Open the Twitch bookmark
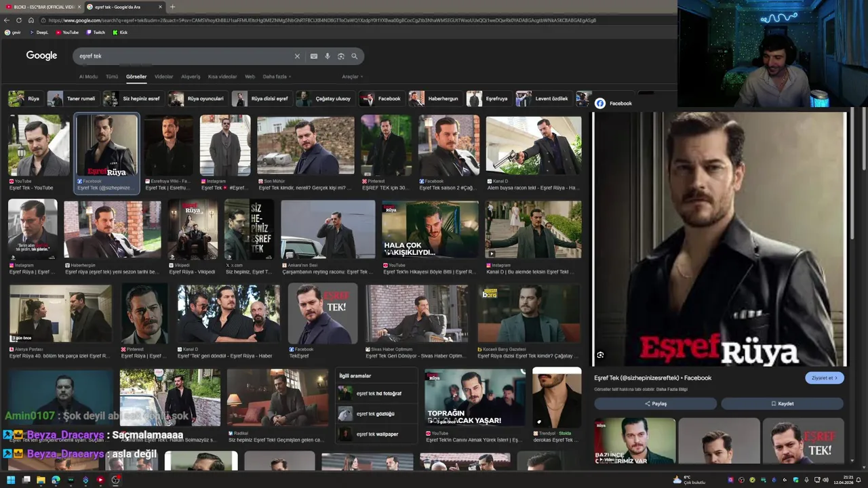Image resolution: width=868 pixels, height=488 pixels. pyautogui.click(x=96, y=33)
